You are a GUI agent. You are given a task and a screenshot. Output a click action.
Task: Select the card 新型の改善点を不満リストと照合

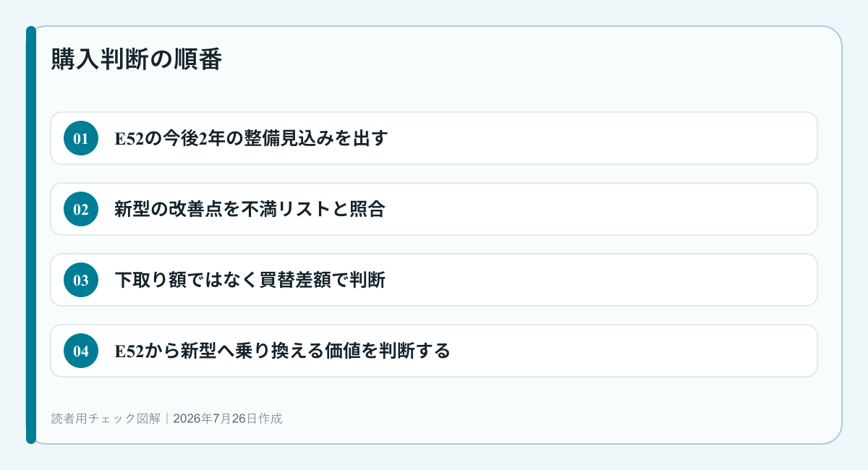[434, 209]
